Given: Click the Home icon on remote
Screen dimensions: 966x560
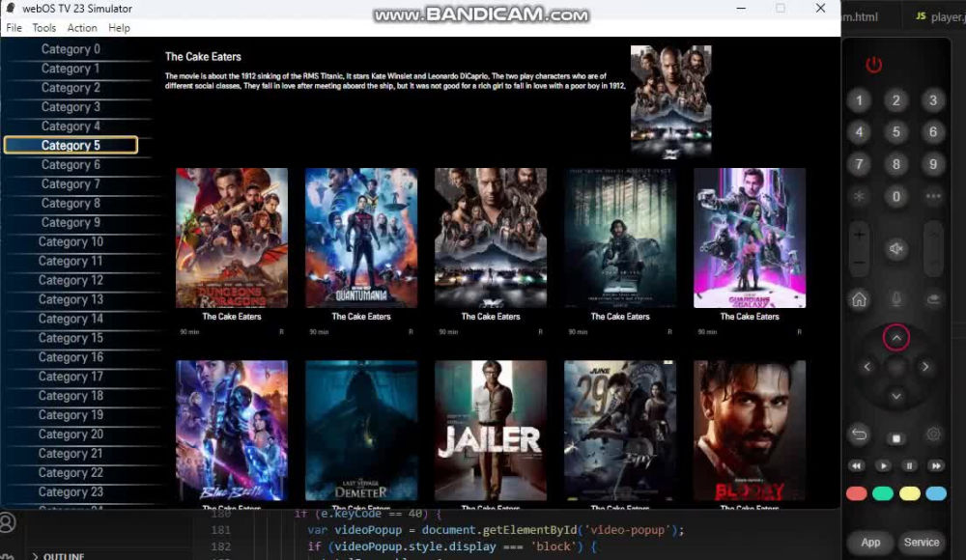Looking at the screenshot, I should [859, 300].
